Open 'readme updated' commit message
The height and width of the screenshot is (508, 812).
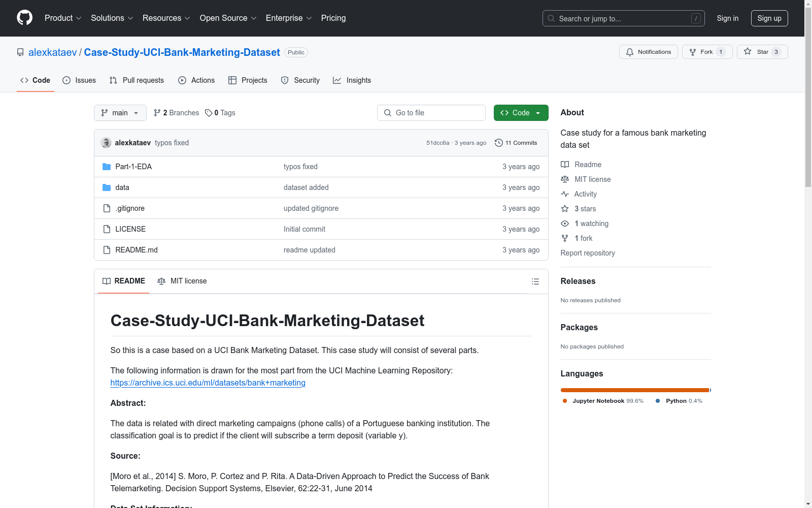click(x=310, y=250)
